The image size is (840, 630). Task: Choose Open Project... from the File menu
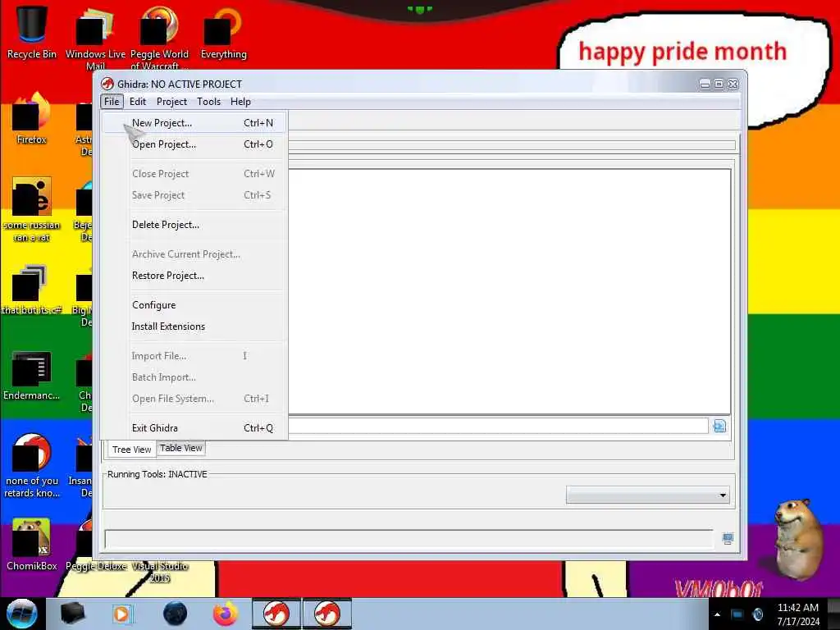coord(194,144)
